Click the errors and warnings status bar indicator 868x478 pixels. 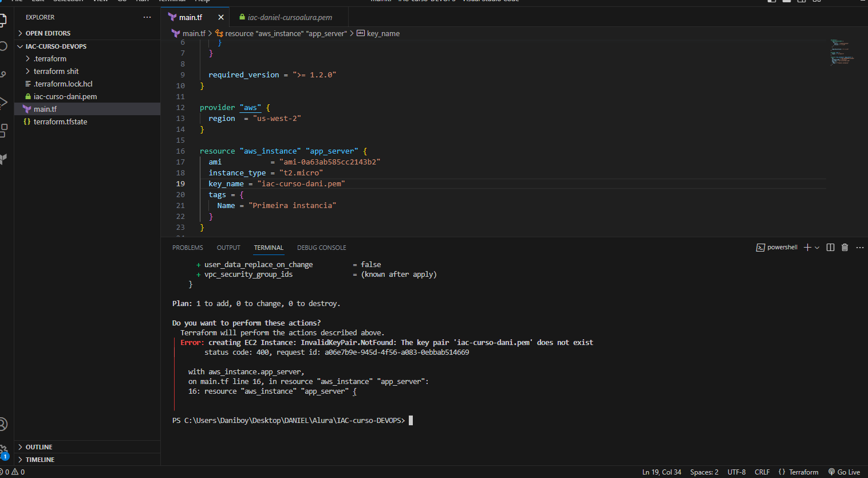[13, 472]
